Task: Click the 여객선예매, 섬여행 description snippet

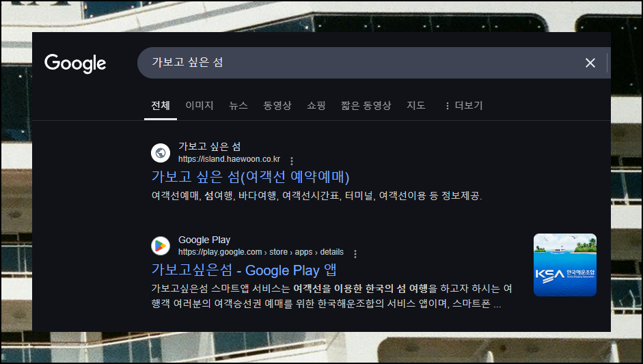Action: tap(316, 196)
